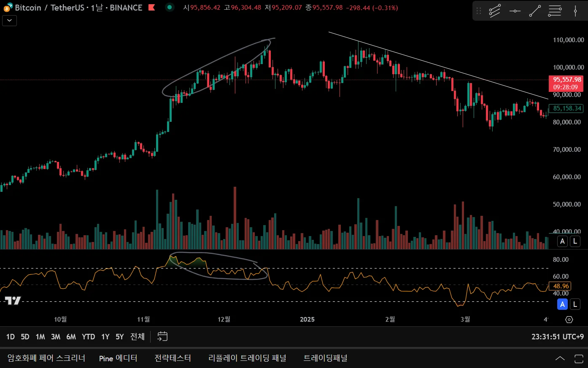Viewport: 588px width, 368px height.
Task: Set the date range to 3M
Action: click(x=56, y=337)
